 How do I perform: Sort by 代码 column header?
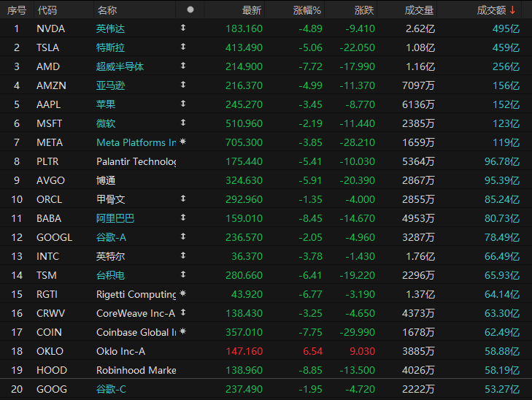point(47,10)
